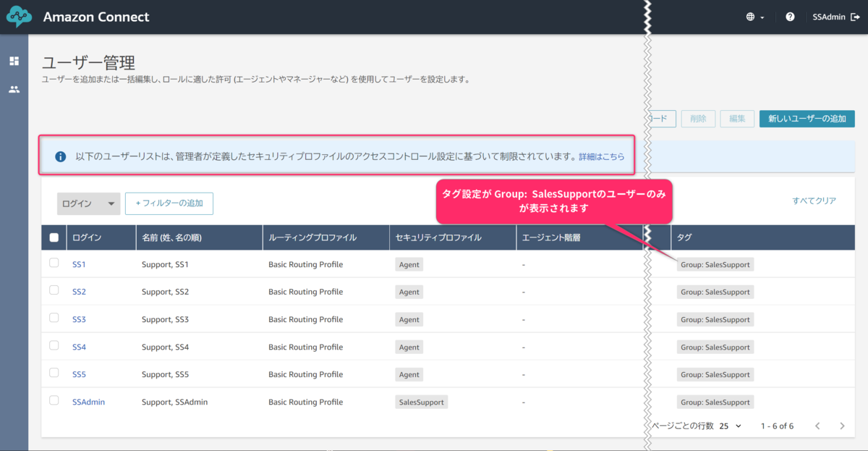The image size is (868, 451).
Task: Open the globe language selector
Action: pyautogui.click(x=755, y=17)
